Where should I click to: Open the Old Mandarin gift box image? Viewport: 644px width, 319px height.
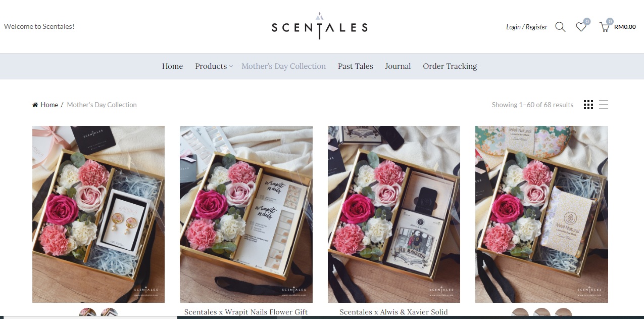pyautogui.click(x=394, y=214)
